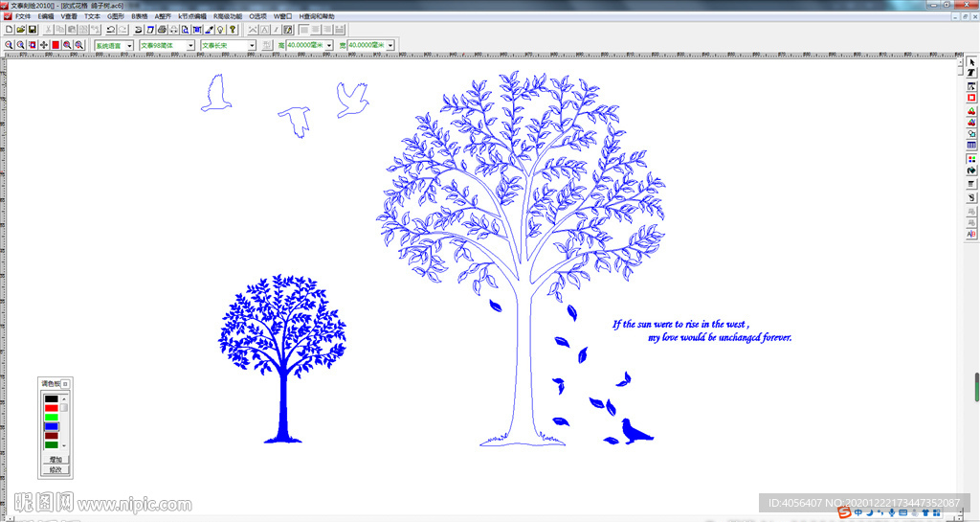980x522 pixels.
Task: Expand the 系统语言 language dropdown
Action: (x=129, y=45)
